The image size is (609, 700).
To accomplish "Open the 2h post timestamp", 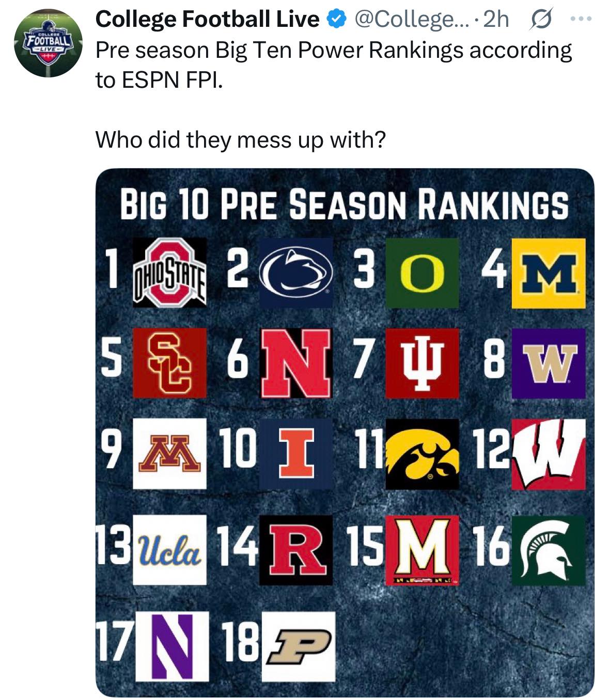I will click(496, 20).
